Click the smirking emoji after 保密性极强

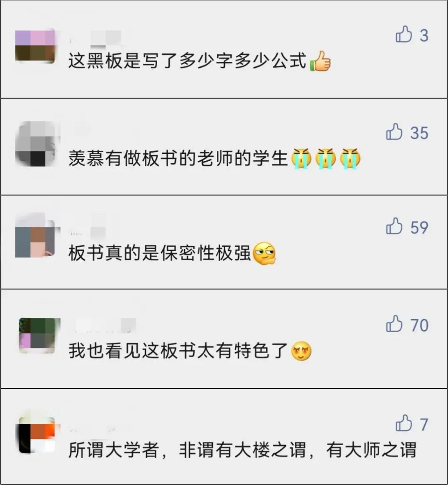point(265,253)
